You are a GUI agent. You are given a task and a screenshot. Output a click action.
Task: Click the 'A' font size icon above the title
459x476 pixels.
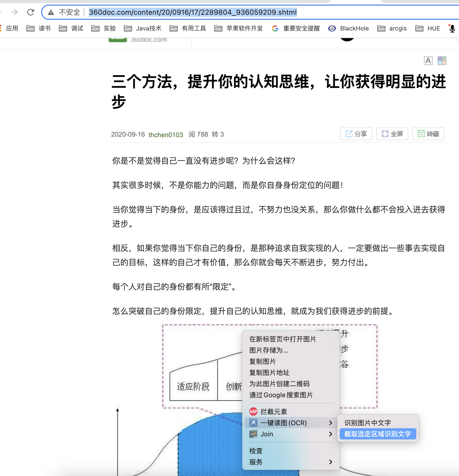pyautogui.click(x=428, y=61)
